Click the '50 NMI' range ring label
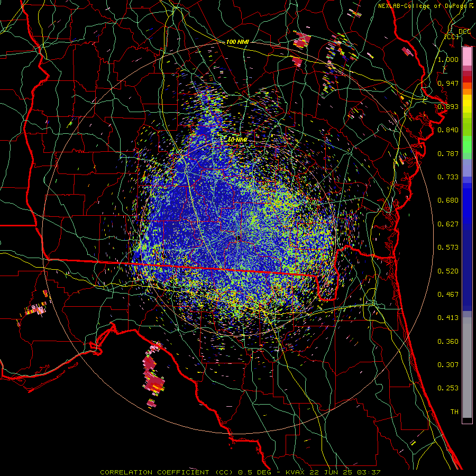The image size is (476, 476). pos(237,140)
